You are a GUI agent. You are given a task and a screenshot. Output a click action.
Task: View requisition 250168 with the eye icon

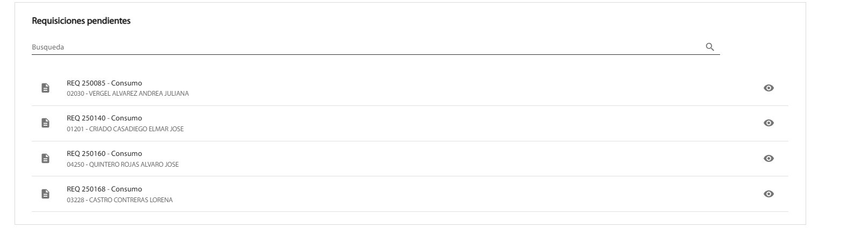click(769, 194)
